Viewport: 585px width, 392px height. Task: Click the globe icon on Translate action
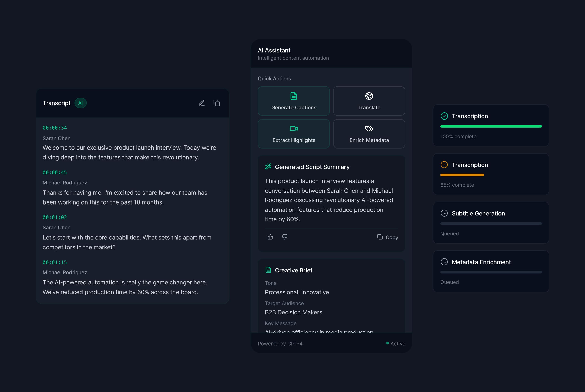click(x=369, y=96)
